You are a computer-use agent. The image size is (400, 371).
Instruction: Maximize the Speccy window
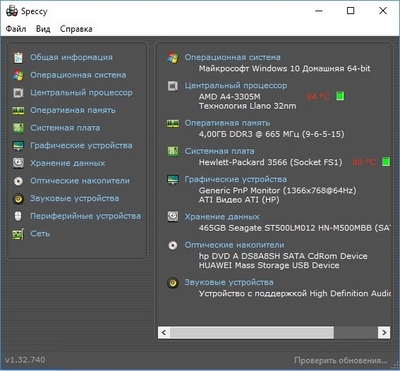(351, 11)
